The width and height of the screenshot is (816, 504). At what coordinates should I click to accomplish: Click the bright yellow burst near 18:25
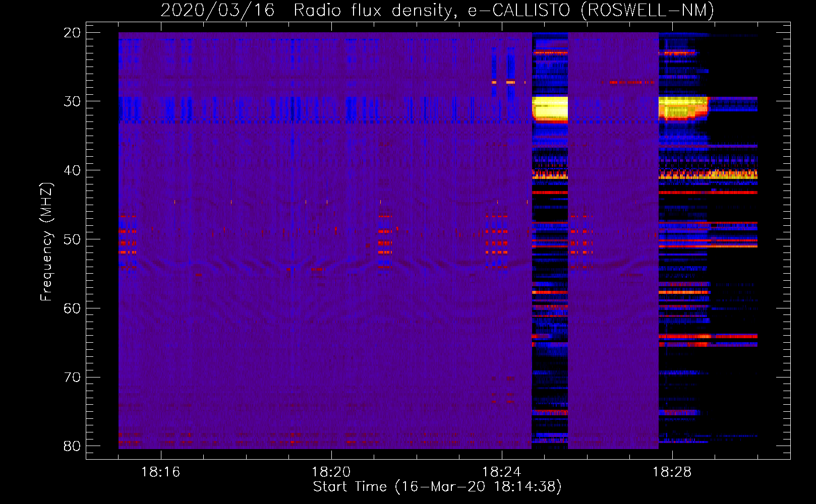click(x=550, y=109)
